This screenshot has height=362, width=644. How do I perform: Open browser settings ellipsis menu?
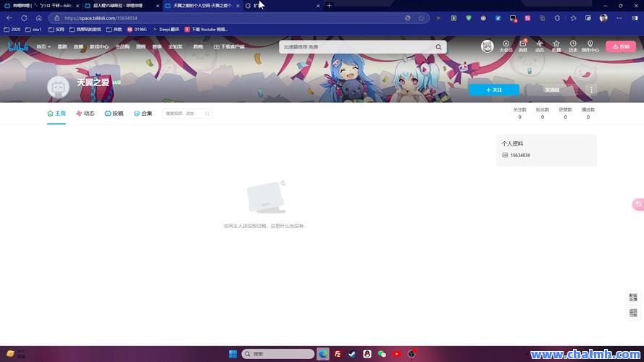pos(619,18)
